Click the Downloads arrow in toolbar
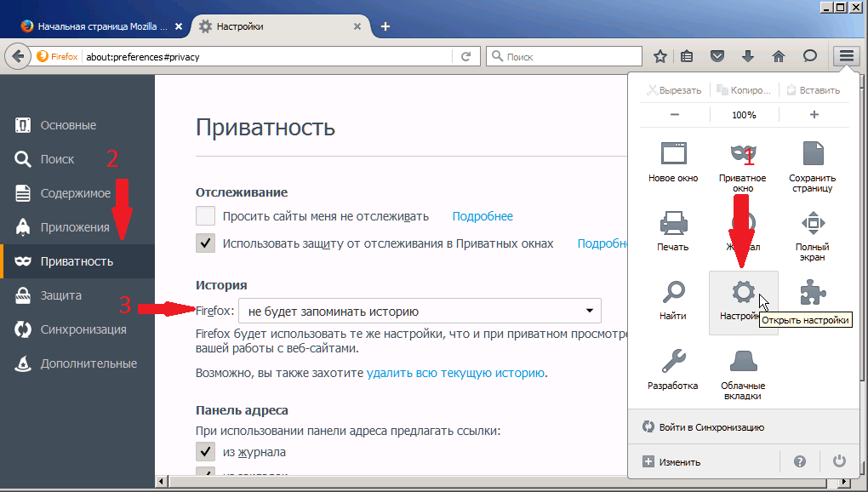The width and height of the screenshot is (868, 492). pyautogui.click(x=748, y=56)
